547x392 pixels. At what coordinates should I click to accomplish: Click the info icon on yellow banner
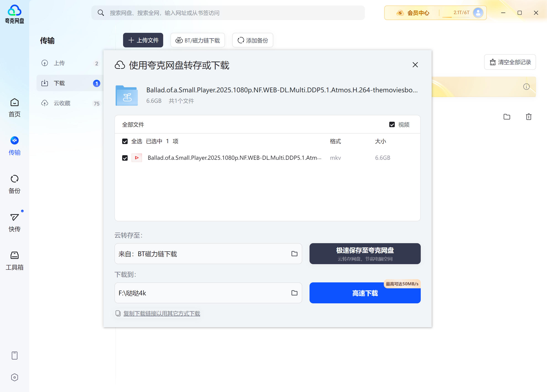pyautogui.click(x=526, y=87)
